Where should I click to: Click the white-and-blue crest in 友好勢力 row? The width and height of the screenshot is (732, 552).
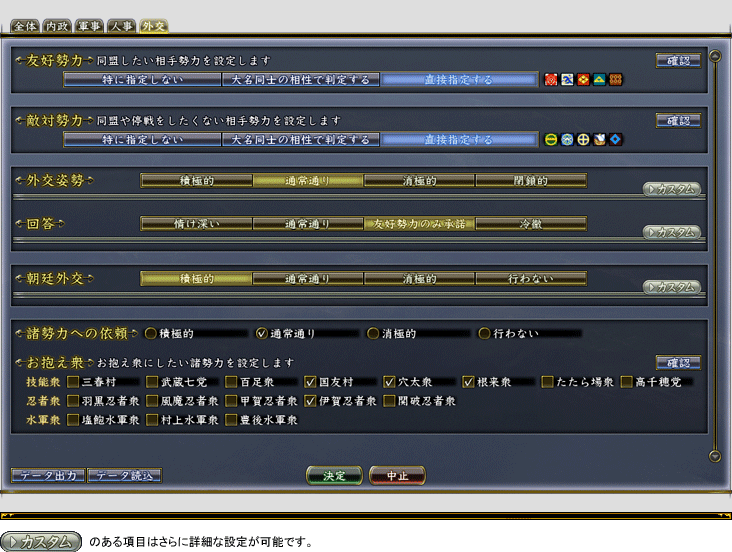tap(567, 80)
